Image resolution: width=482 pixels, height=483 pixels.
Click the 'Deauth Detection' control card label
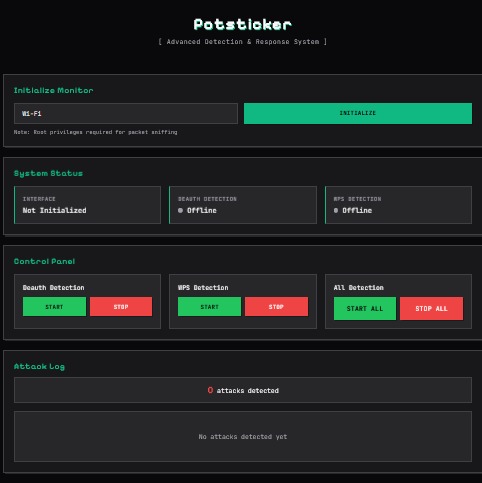pyautogui.click(x=53, y=288)
